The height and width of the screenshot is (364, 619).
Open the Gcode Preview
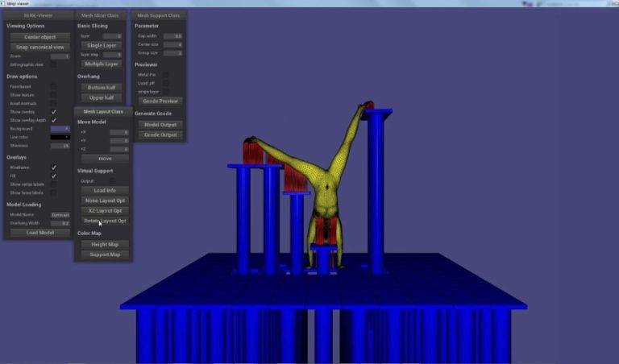pyautogui.click(x=160, y=101)
